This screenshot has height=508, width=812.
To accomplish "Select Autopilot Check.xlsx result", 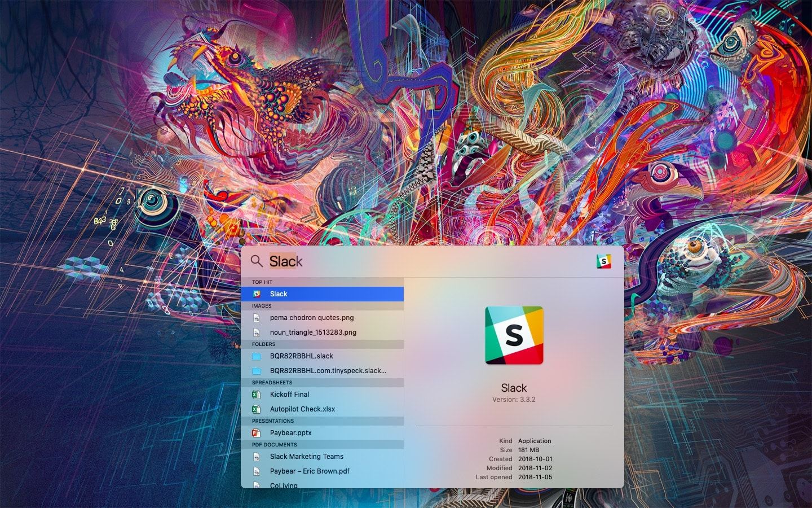I will [322, 409].
